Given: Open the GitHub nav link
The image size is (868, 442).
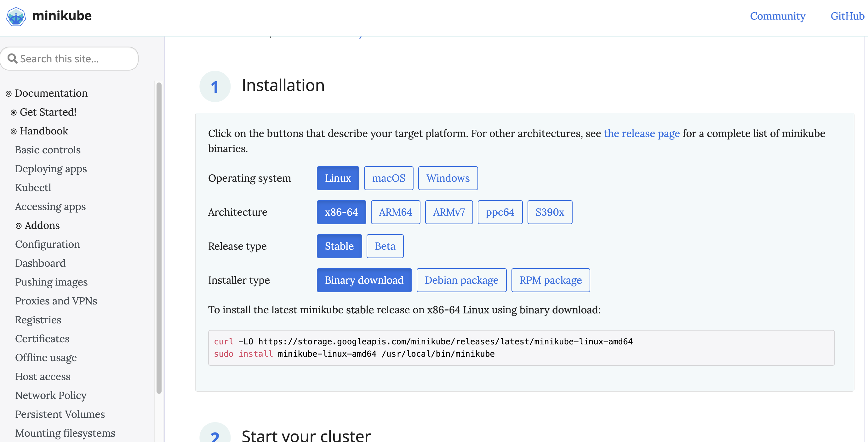Looking at the screenshot, I should coord(847,16).
